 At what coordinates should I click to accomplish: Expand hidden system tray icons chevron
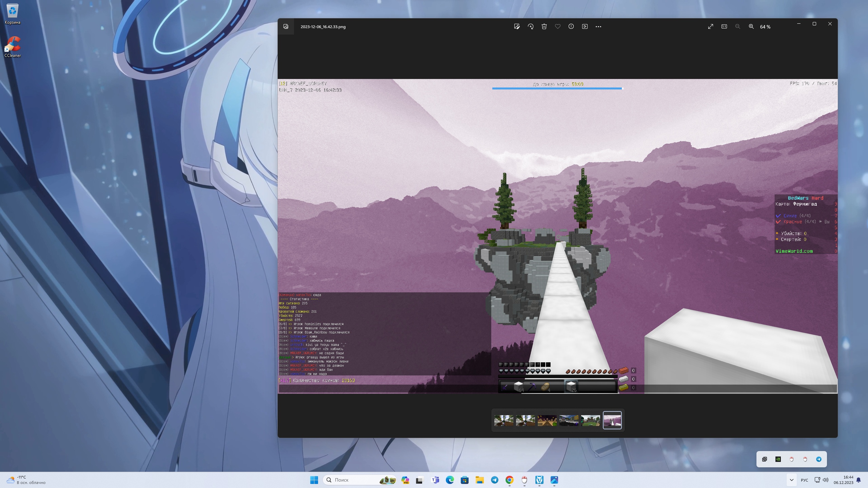792,480
